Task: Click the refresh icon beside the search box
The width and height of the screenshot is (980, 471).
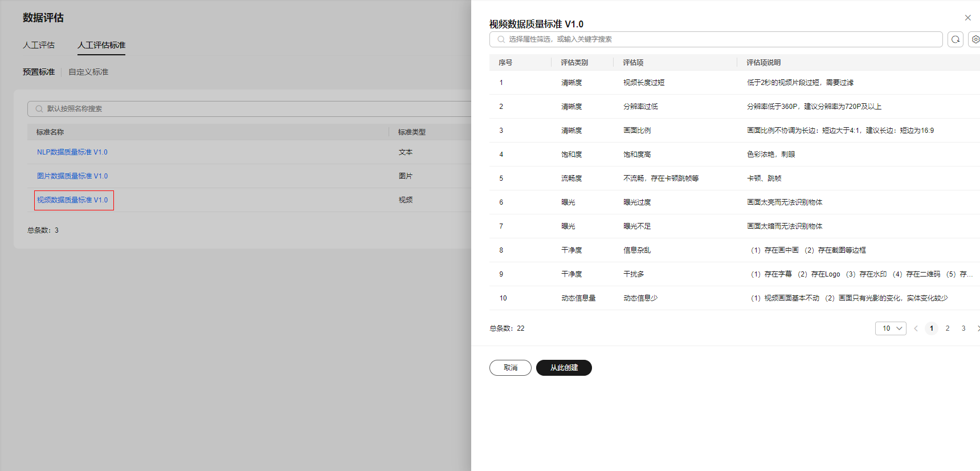Action: 955,39
